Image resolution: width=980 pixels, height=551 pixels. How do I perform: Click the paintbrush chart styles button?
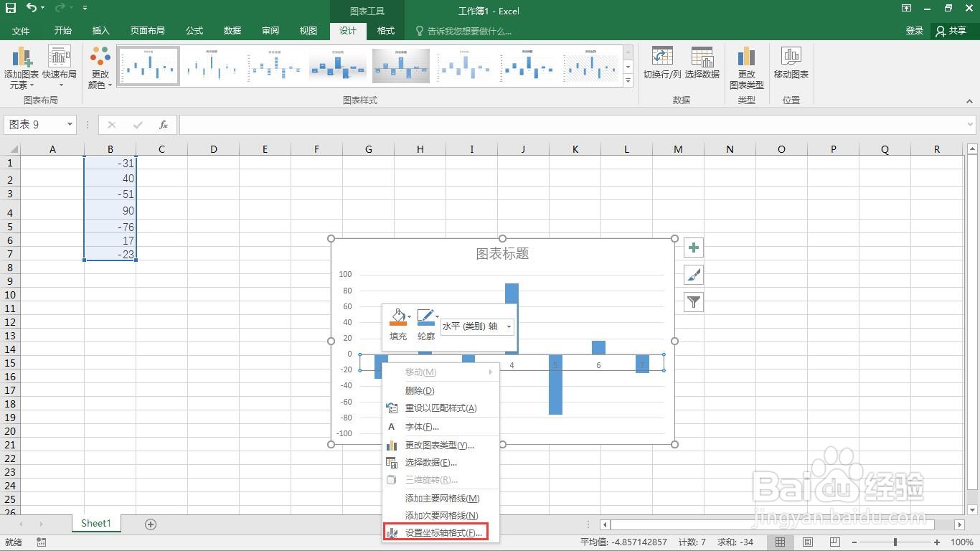pos(694,275)
